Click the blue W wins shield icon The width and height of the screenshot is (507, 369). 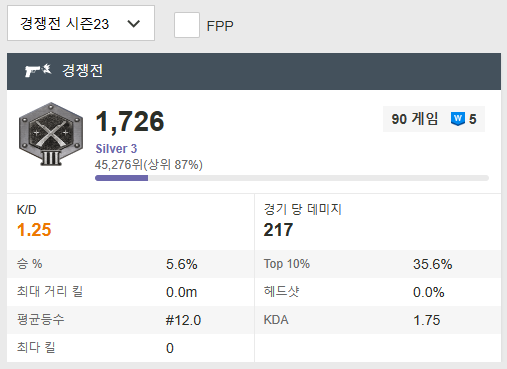pos(458,119)
